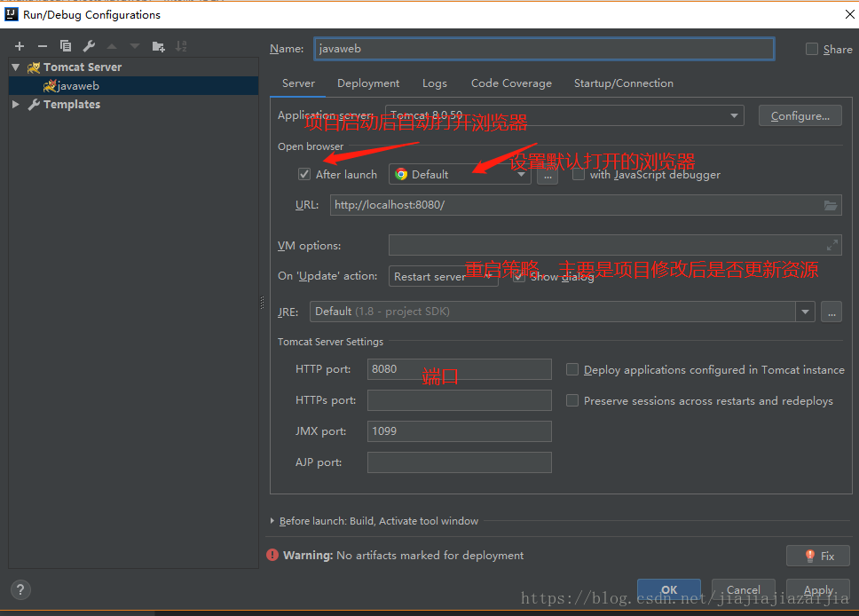Toggle the After launch checkbox
Image resolution: width=859 pixels, height=616 pixels.
click(x=304, y=174)
